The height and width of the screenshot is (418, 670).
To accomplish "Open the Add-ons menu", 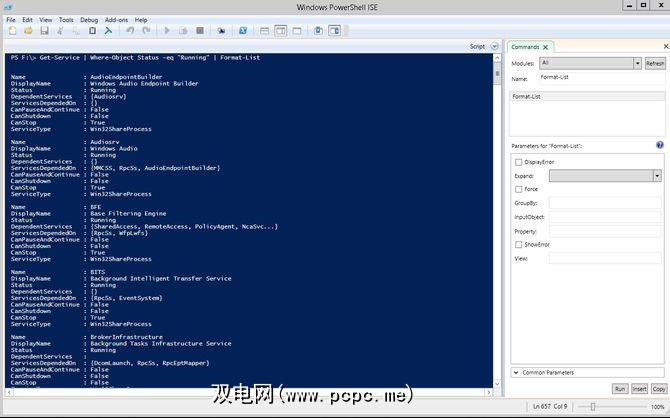I will point(116,20).
